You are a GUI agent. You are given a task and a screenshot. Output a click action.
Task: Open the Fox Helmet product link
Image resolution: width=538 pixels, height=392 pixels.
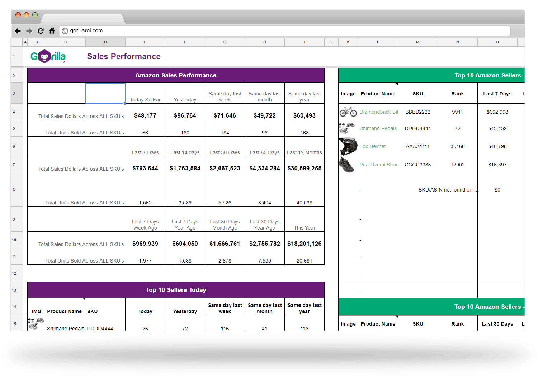373,146
